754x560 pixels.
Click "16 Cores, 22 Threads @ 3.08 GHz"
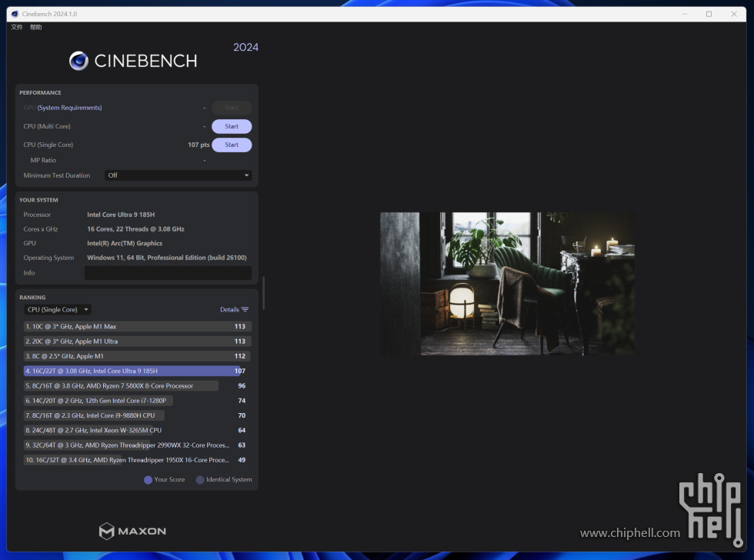click(135, 229)
